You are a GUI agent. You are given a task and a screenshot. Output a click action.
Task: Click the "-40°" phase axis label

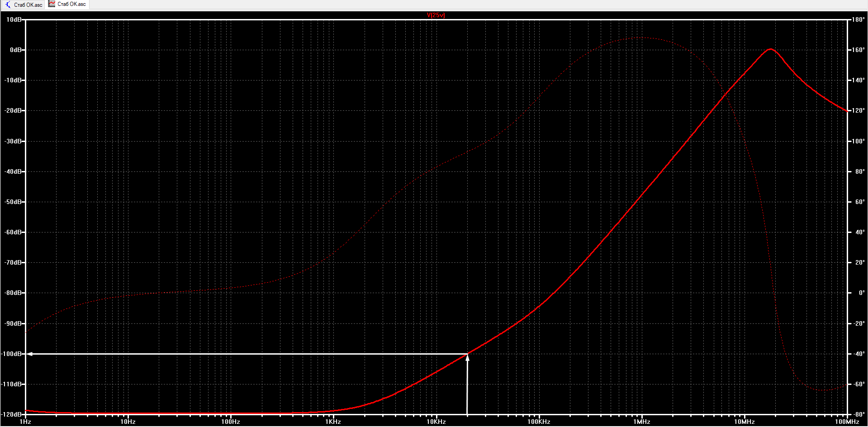coord(859,354)
